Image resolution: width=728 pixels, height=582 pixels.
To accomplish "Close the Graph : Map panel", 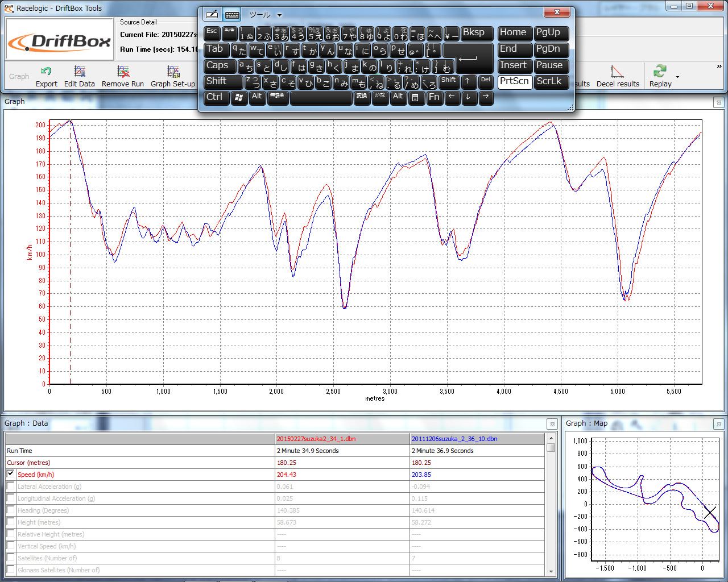I will 719,424.
